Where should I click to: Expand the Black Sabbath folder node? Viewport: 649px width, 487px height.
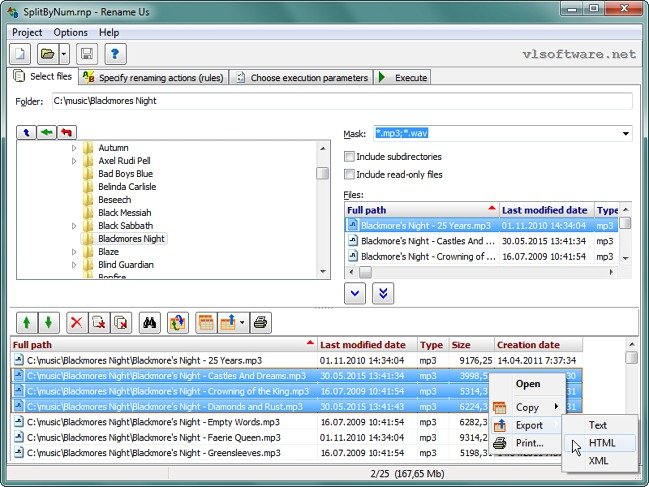pos(74,226)
